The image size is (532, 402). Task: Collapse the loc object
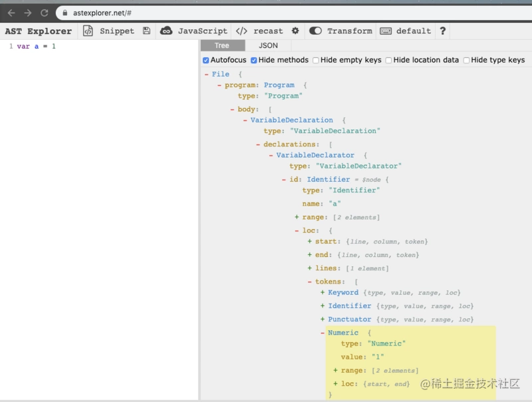(297, 231)
